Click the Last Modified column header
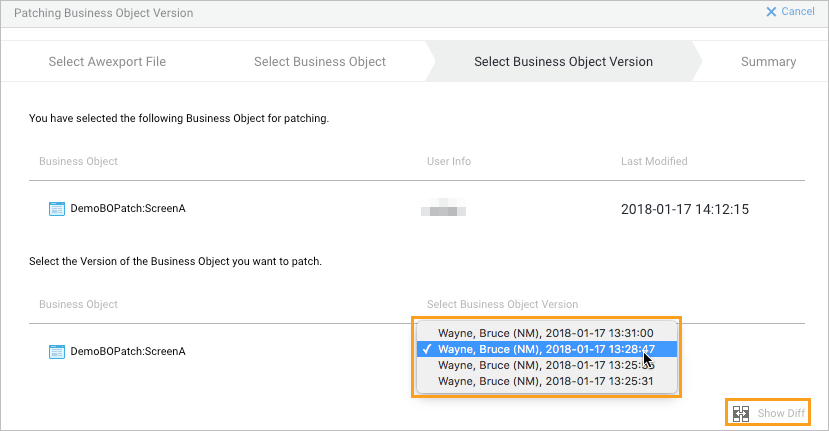Image resolution: width=829 pixels, height=431 pixels. pos(654,161)
